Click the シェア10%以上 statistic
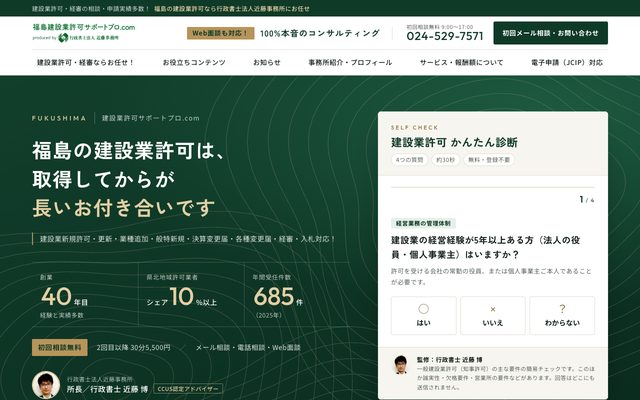The height and width of the screenshot is (400, 640). coord(182,297)
